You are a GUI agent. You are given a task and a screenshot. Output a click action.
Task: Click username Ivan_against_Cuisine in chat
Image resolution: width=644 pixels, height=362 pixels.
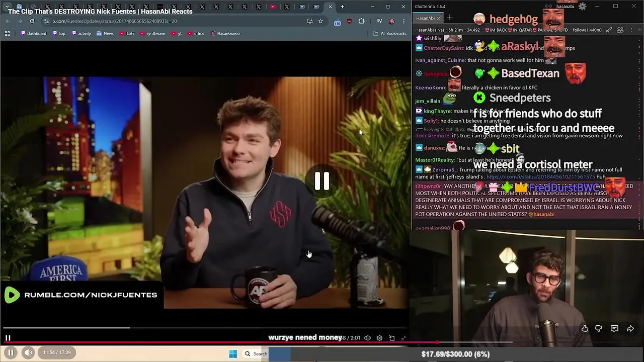(x=440, y=60)
